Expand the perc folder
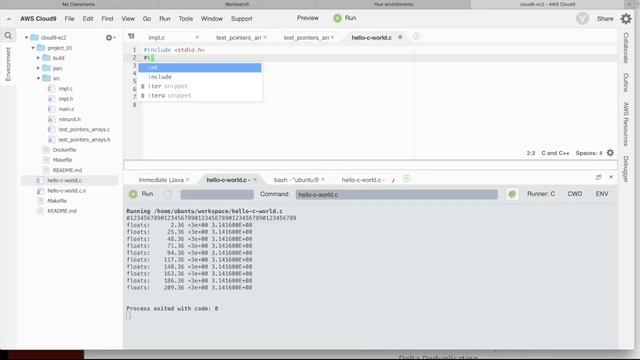This screenshot has width=640, height=360. click(38, 68)
